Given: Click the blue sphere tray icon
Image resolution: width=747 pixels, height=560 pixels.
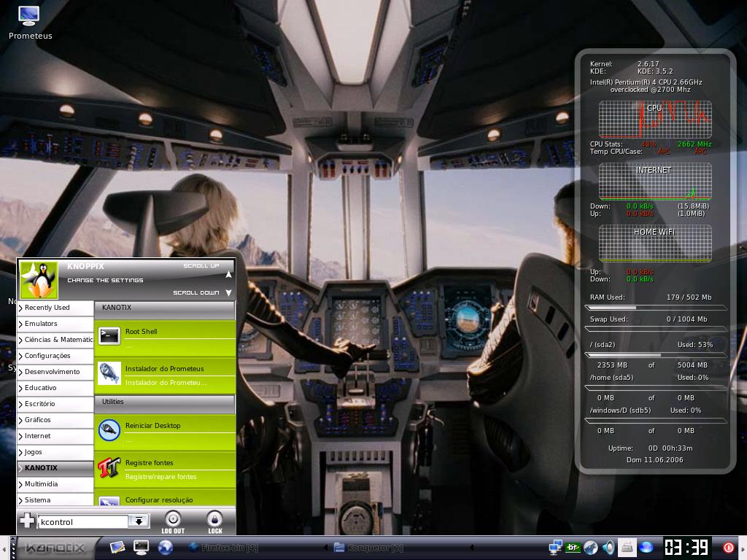Looking at the screenshot, I should (646, 548).
